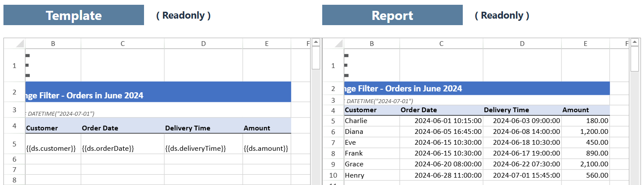Screen dimensions: 644x185
Task: Click the Report header banner
Action: point(392,15)
